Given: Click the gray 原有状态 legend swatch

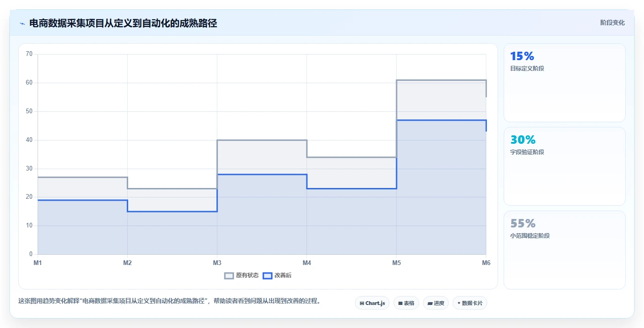Looking at the screenshot, I should (229, 276).
